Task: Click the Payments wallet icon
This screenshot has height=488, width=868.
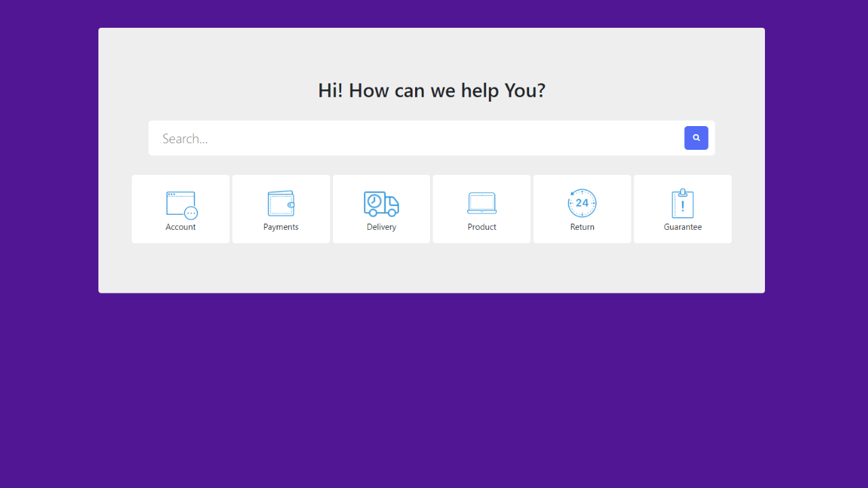Action: pos(281,203)
